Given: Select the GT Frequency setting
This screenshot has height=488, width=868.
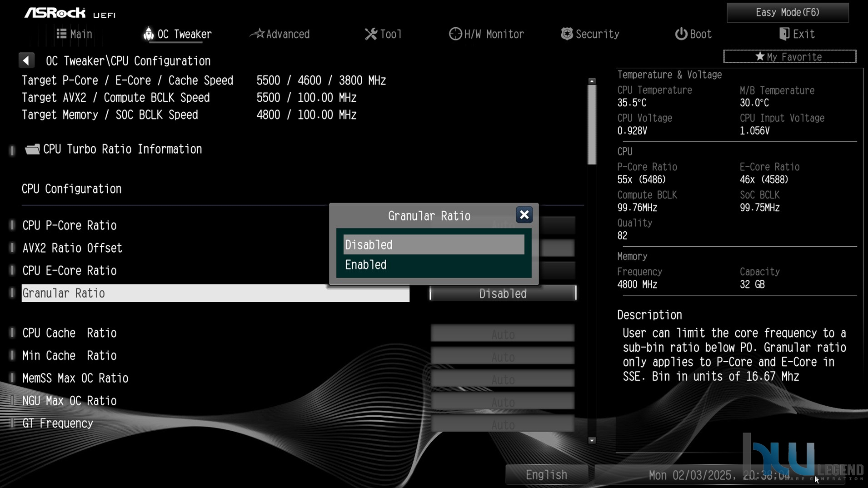Looking at the screenshot, I should (58, 423).
